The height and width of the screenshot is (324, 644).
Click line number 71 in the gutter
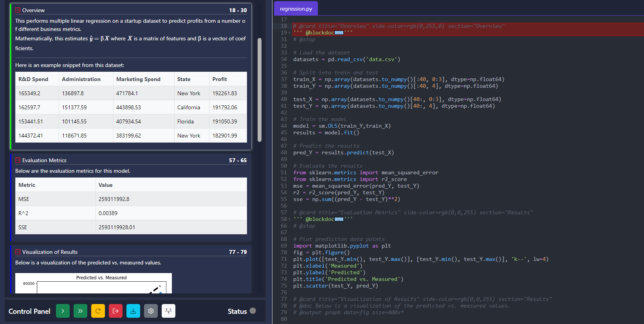point(283,259)
